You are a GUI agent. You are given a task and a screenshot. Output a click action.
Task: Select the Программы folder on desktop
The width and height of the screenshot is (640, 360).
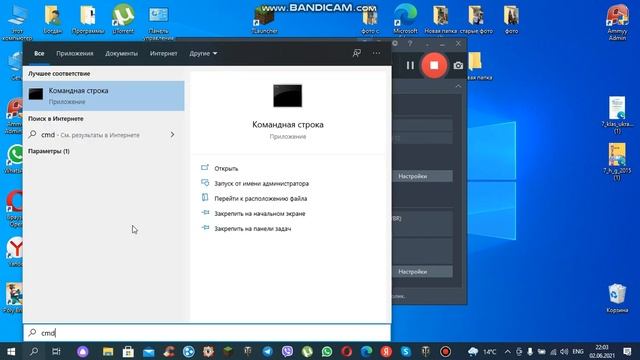88,19
